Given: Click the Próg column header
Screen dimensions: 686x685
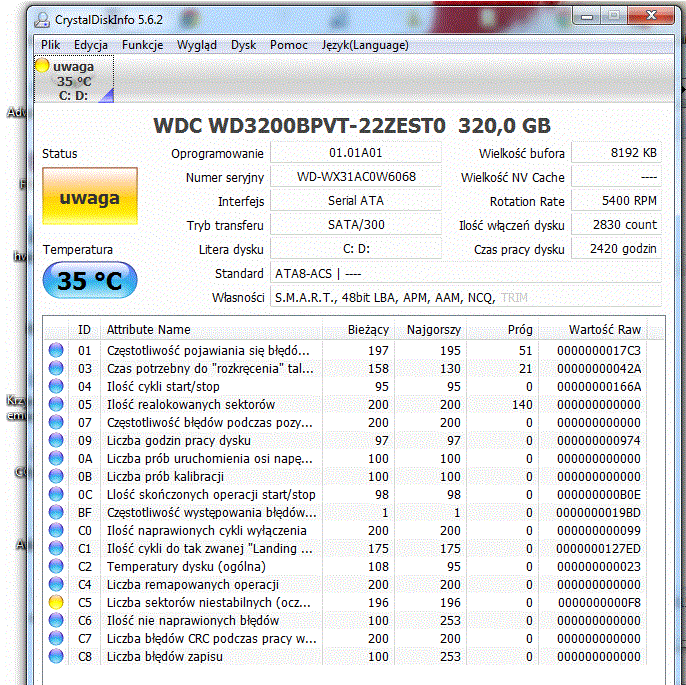Looking at the screenshot, I should [x=502, y=329].
